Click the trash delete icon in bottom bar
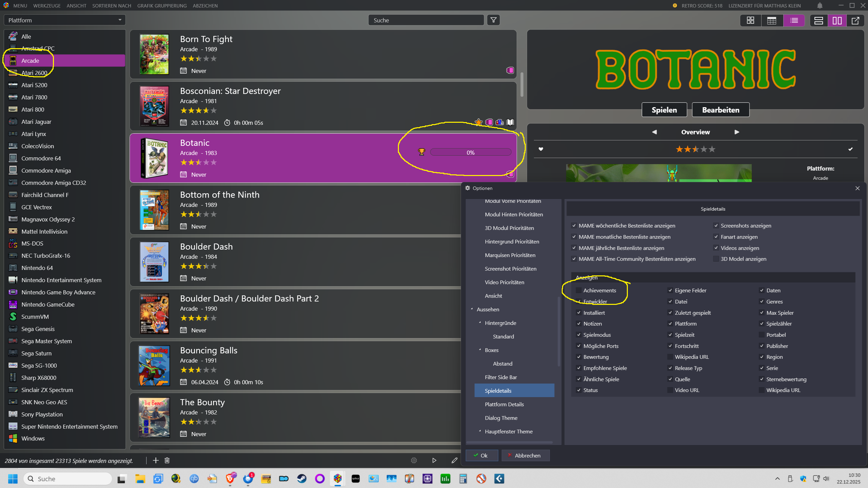This screenshot has width=868, height=488. click(x=167, y=460)
